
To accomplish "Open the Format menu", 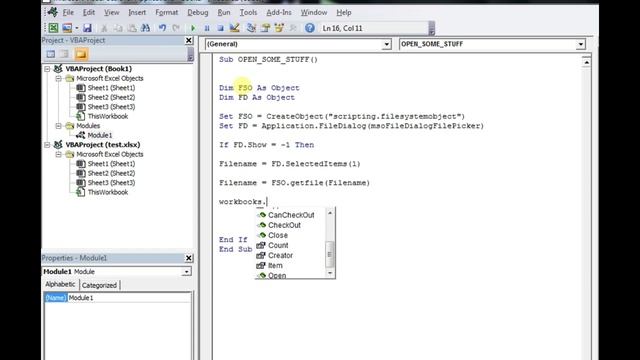I will tap(167, 13).
